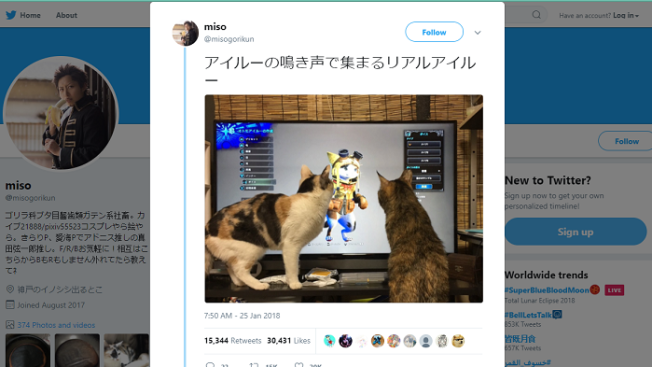Like the tweet with heart icon
The width and height of the screenshot is (652, 367).
(x=299, y=365)
